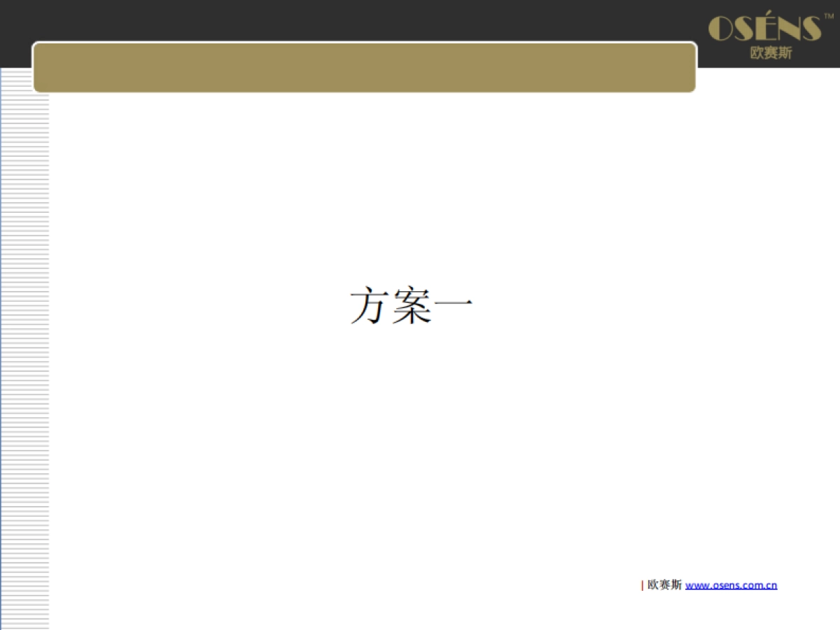Click the left edge of the gold banner
Viewport: 840px width, 630px height.
click(x=36, y=67)
